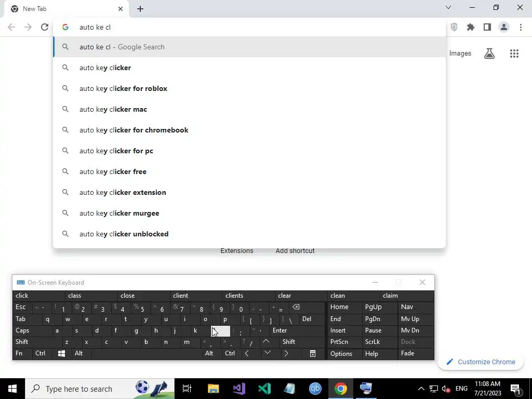Open the ENG language indicator

[x=461, y=389]
